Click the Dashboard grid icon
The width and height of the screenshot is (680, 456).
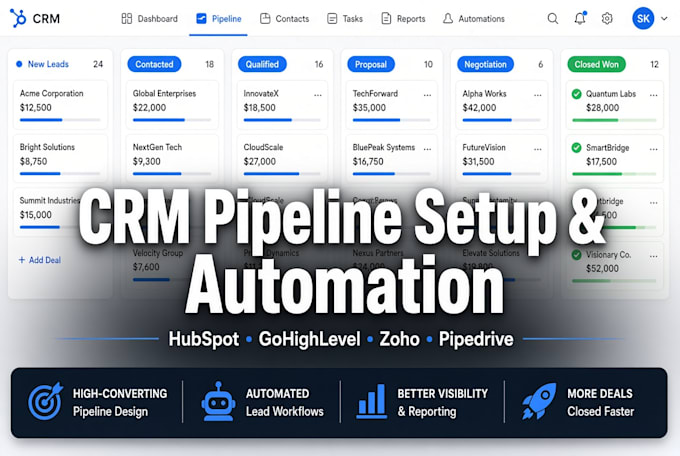[x=127, y=19]
